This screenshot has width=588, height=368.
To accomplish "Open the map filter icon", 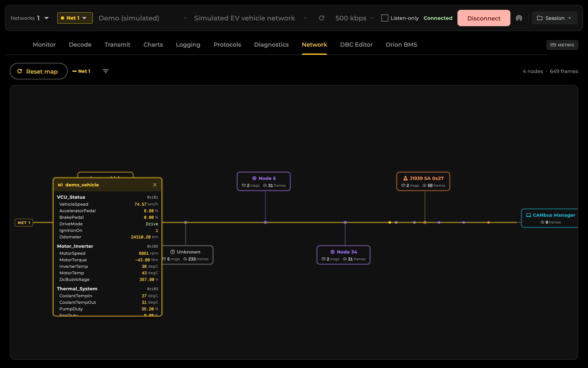I will point(105,71).
